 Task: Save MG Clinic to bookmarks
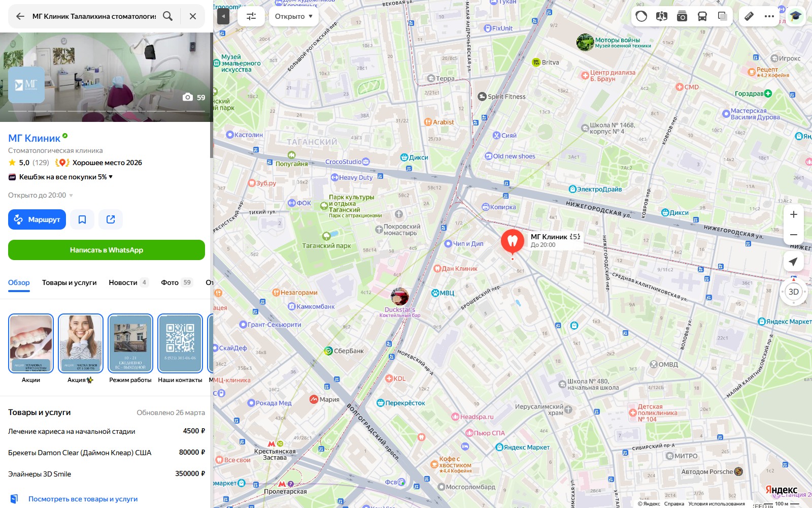pos(82,219)
